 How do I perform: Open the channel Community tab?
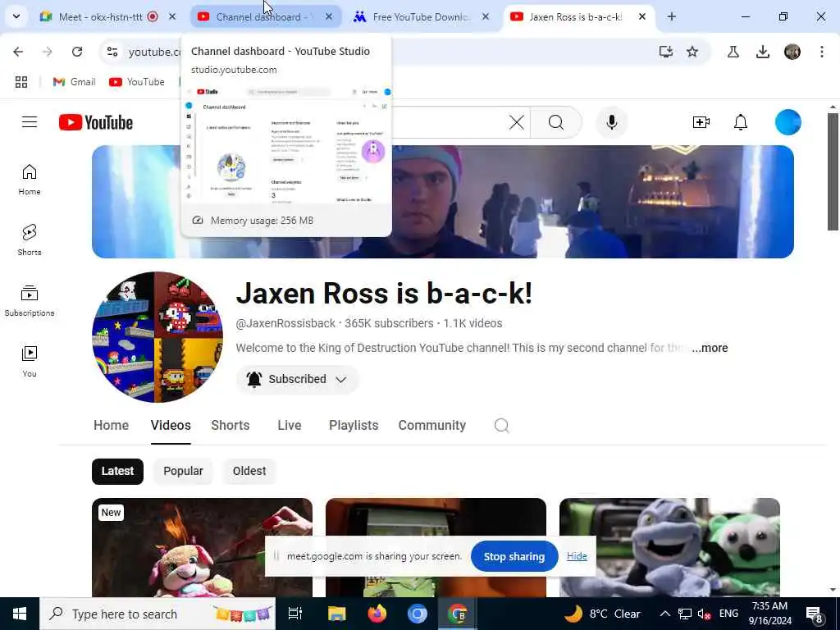coord(431,426)
